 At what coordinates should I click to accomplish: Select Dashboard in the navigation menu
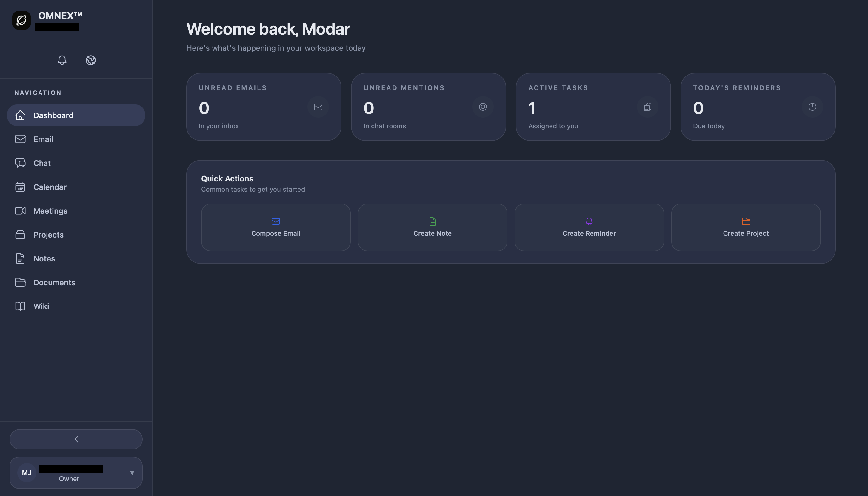coord(53,115)
